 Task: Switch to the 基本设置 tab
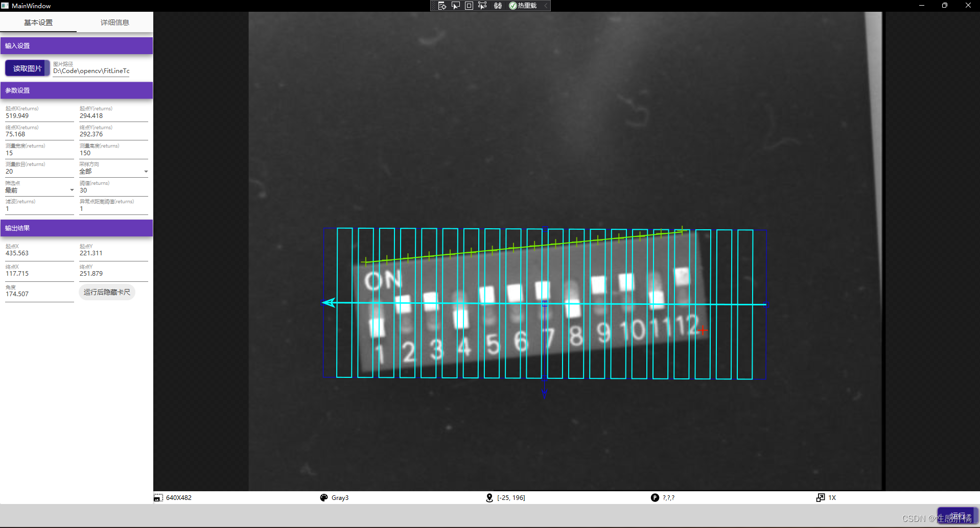38,22
